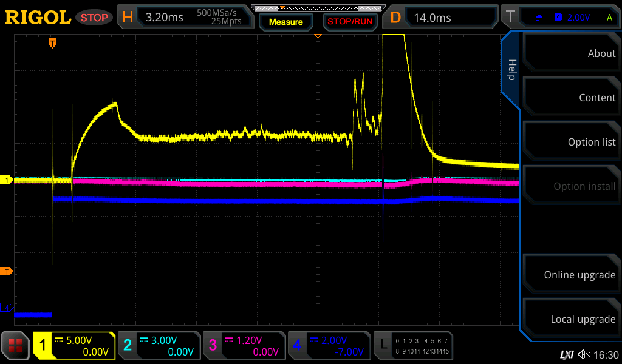Toggle channel 2 with the cyan 3.00V badge
Viewport: 622px width, 364px height.
coord(159,346)
